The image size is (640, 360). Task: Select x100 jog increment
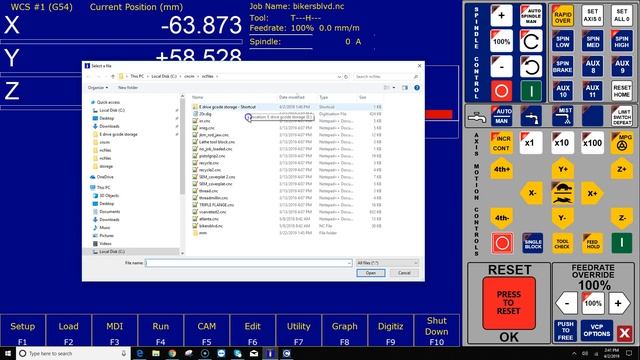coord(592,143)
